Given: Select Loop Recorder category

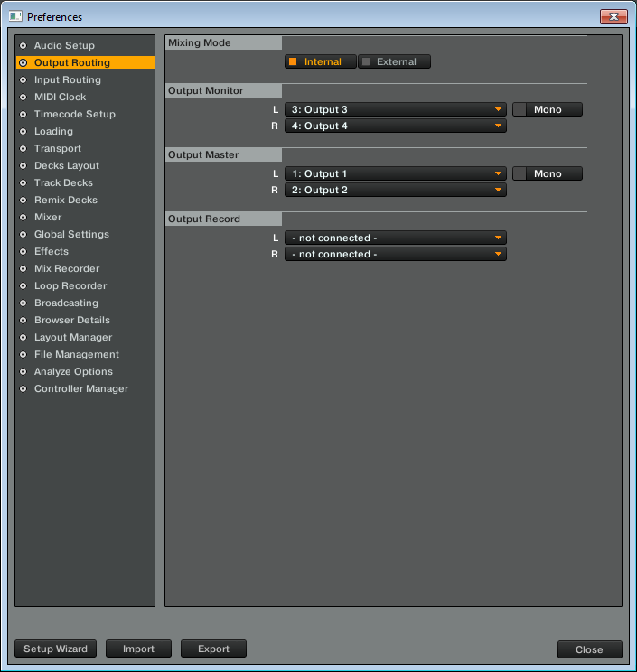Looking at the screenshot, I should [x=85, y=285].
